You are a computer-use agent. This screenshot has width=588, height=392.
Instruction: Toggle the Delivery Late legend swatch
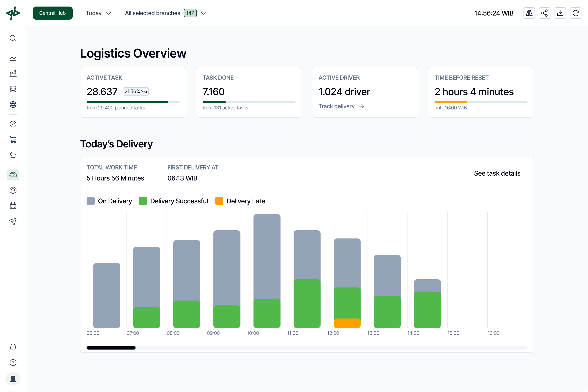click(x=219, y=201)
